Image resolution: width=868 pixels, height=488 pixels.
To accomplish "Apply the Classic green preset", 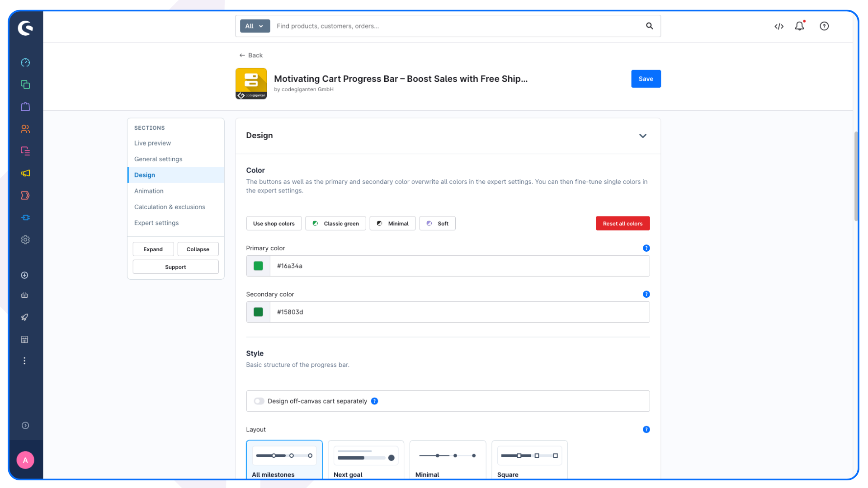I will [335, 223].
